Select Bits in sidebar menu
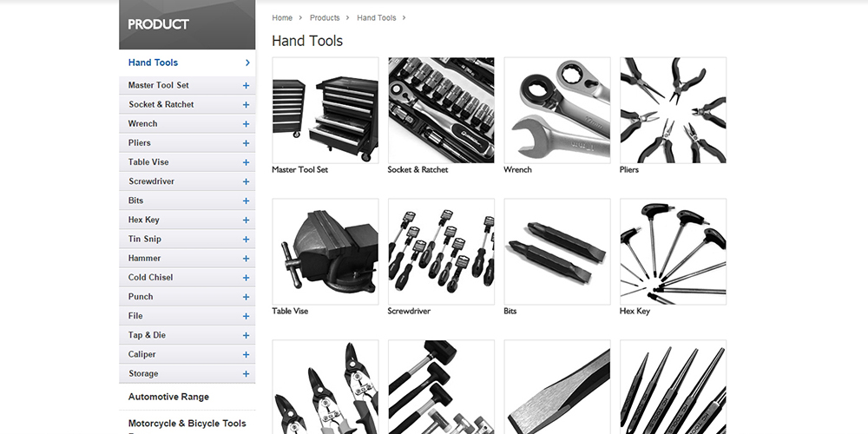Viewport: 868px width, 434px height. click(x=135, y=201)
